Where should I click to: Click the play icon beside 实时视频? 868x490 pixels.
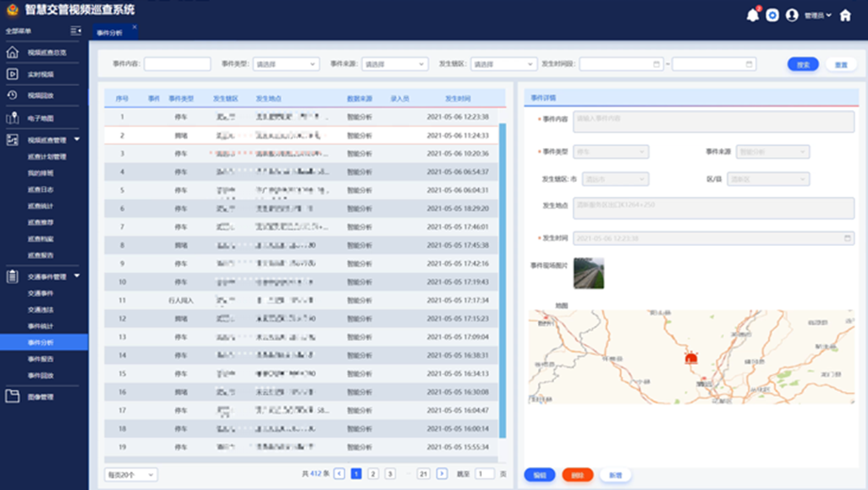point(12,73)
